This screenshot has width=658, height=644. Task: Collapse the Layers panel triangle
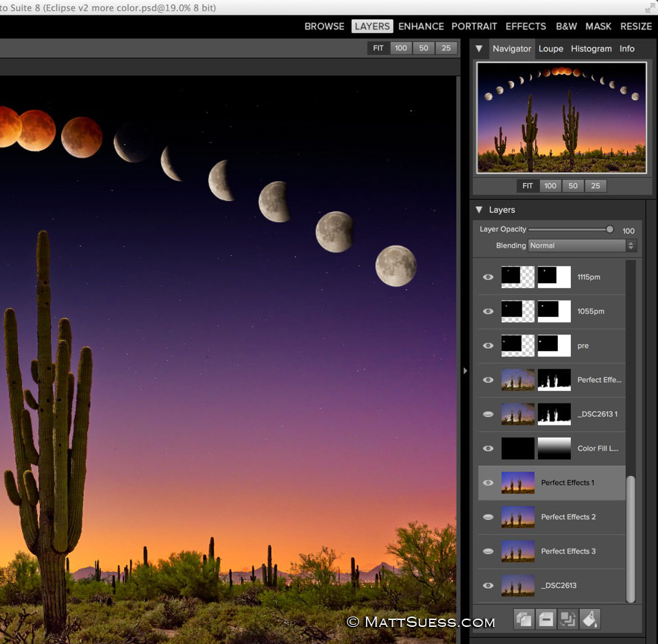tap(479, 209)
